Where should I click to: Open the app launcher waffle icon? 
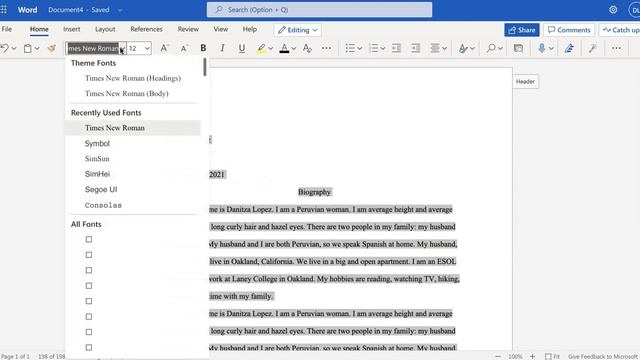point(4,9)
